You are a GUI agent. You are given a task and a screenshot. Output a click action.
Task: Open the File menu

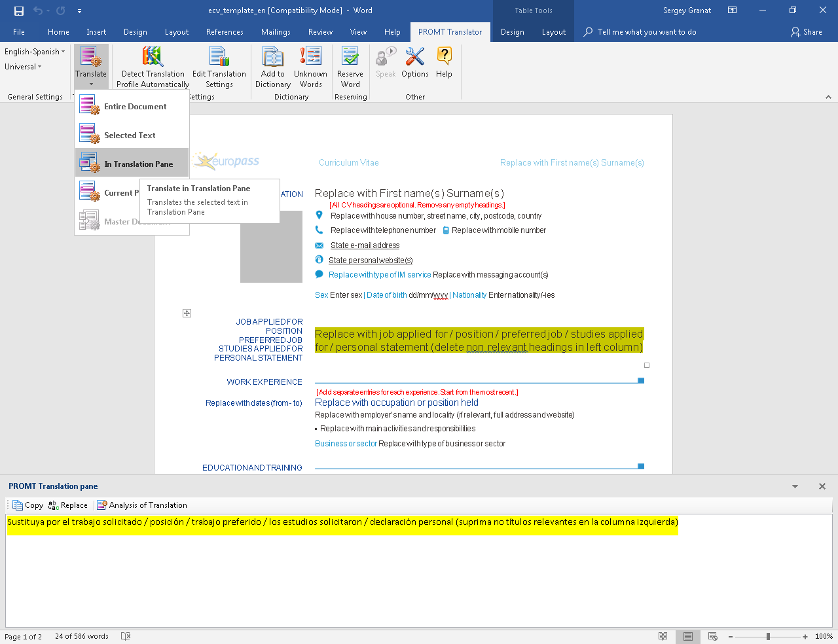coord(19,31)
